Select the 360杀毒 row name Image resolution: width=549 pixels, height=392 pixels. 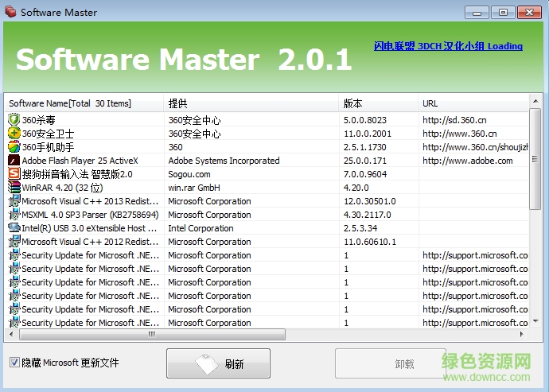(39, 120)
